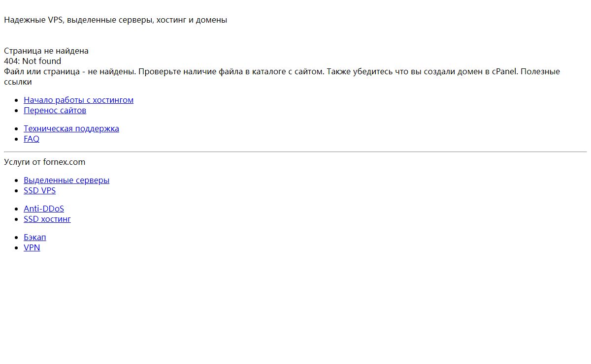Click the Услуги от fornex.com text

tap(44, 162)
